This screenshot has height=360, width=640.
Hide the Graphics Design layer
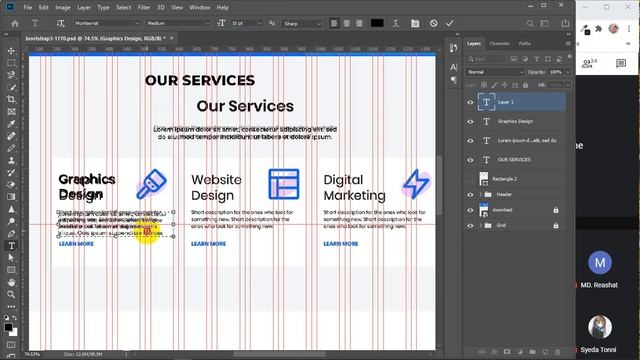470,122
